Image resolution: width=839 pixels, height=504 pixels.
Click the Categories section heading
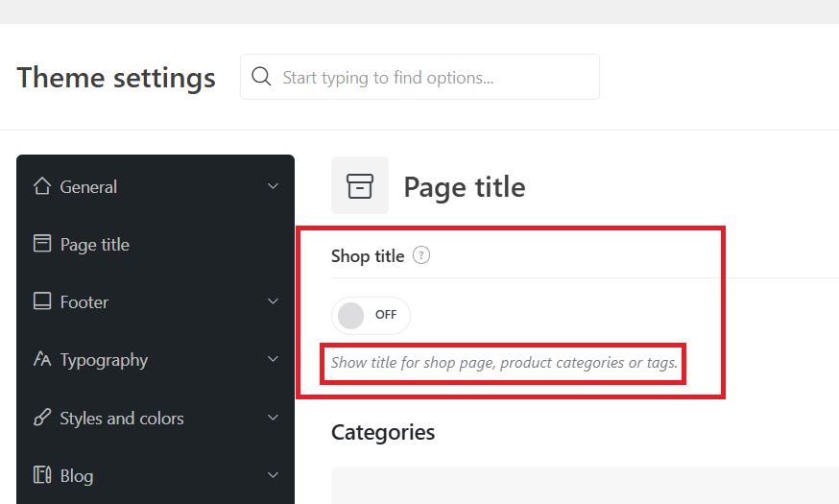[383, 432]
